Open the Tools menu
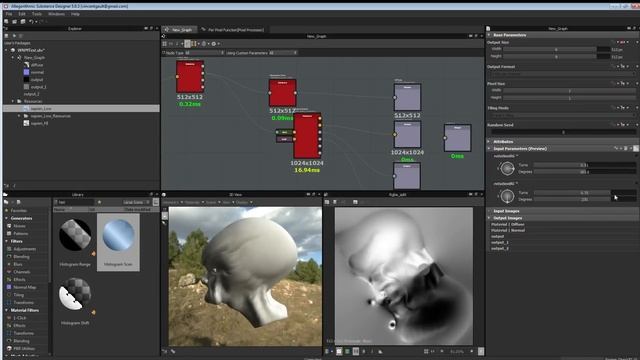The width and height of the screenshot is (640, 360). click(x=37, y=14)
